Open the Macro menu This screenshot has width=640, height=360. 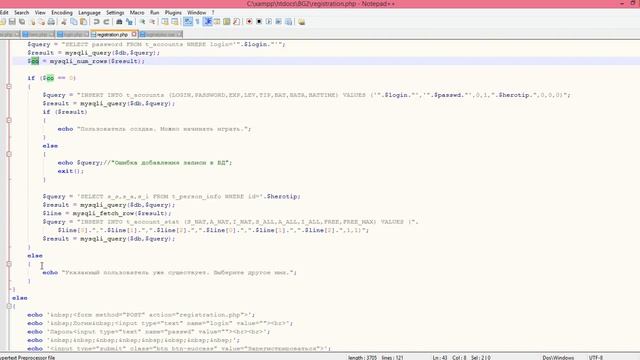pyautogui.click(x=137, y=13)
